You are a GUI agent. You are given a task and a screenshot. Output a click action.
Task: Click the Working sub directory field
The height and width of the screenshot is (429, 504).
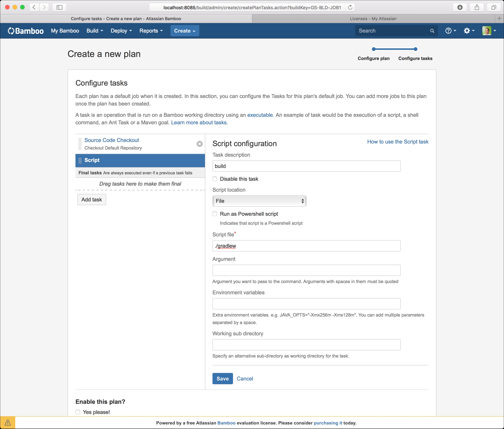[306, 345]
